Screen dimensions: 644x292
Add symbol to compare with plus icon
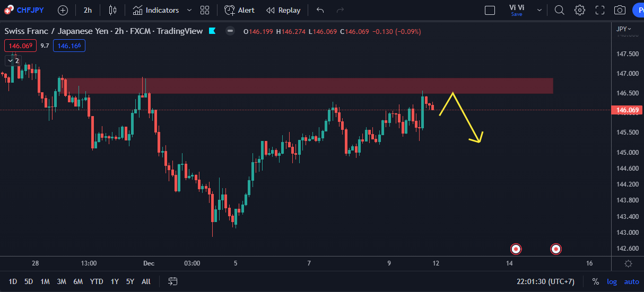(x=63, y=10)
